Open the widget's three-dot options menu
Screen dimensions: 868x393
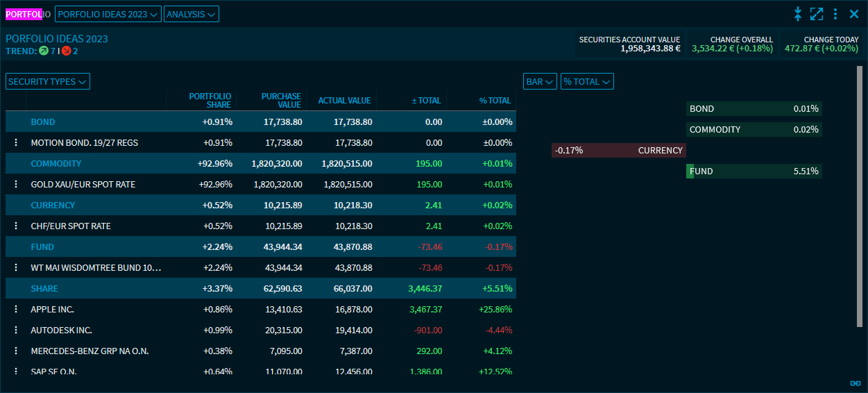click(x=835, y=14)
